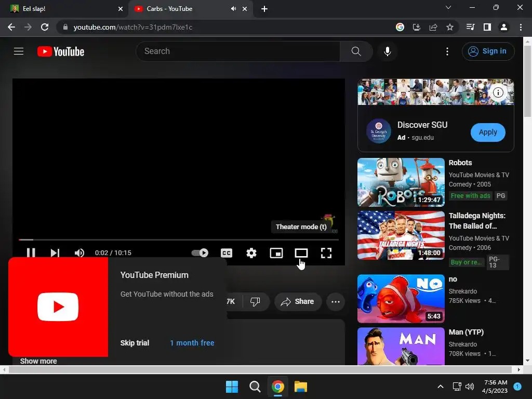Switch to the Eel slap! tab
Viewport: 532px width, 399px height.
(63, 9)
